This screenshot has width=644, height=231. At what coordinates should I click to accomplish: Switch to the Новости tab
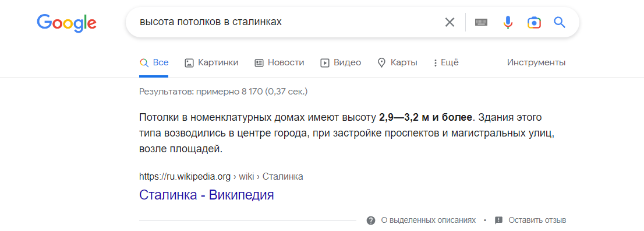click(x=279, y=62)
